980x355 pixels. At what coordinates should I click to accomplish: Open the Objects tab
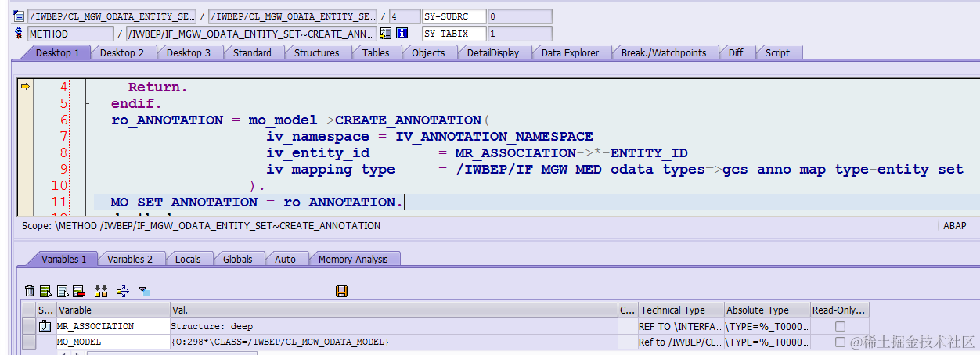click(428, 52)
